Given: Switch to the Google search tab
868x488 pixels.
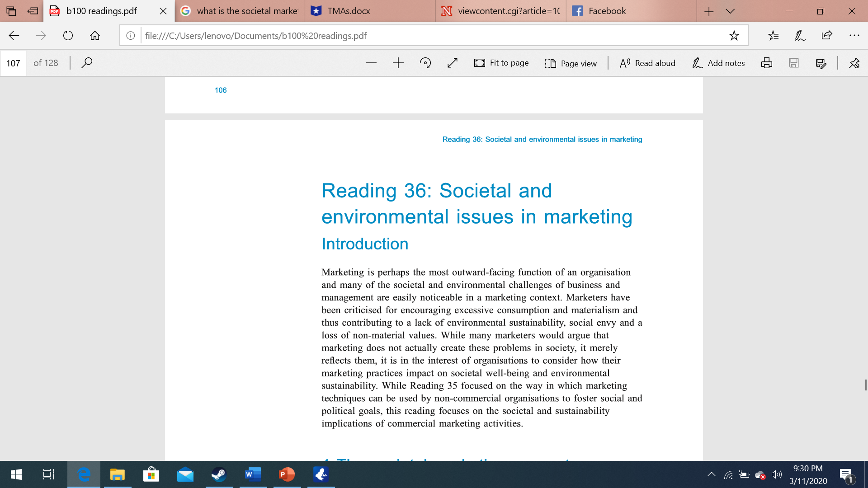Looking at the screenshot, I should pyautogui.click(x=240, y=11).
